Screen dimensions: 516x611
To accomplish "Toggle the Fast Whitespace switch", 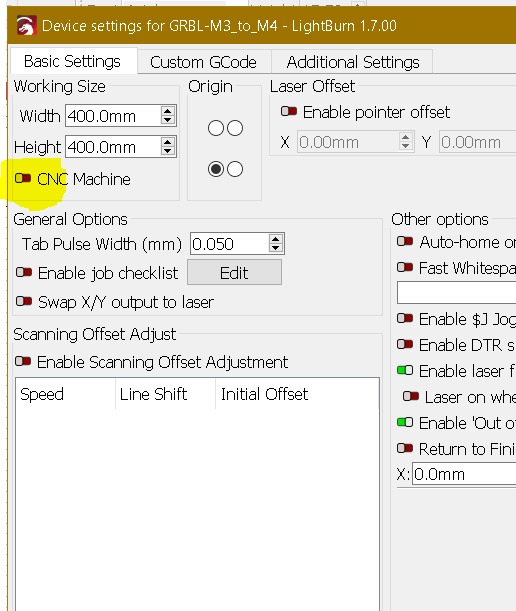I will [x=405, y=267].
